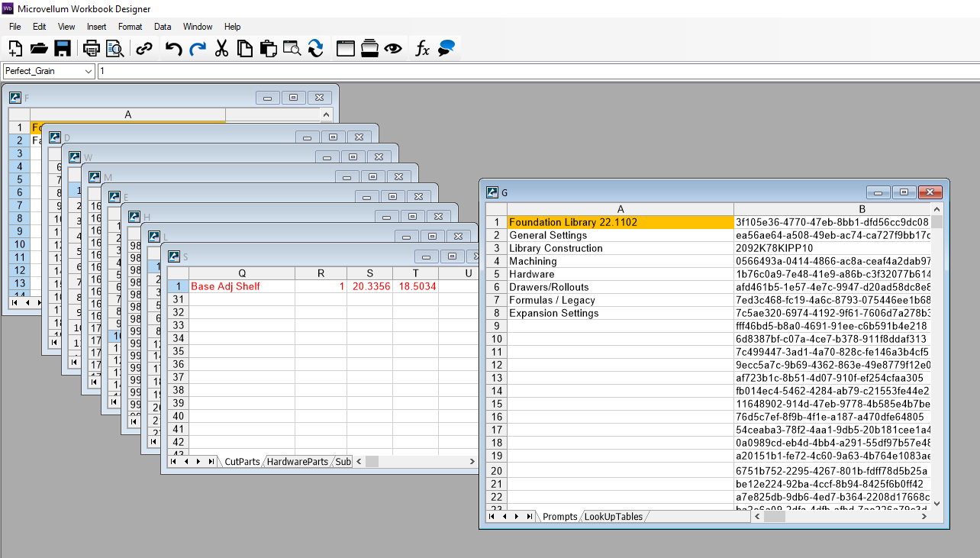Switch to the LookUpTables sheet tab
980x558 pixels.
coord(614,517)
